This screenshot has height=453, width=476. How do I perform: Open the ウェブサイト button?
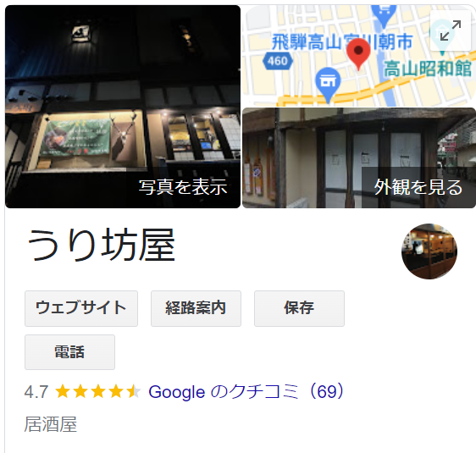pyautogui.click(x=81, y=308)
